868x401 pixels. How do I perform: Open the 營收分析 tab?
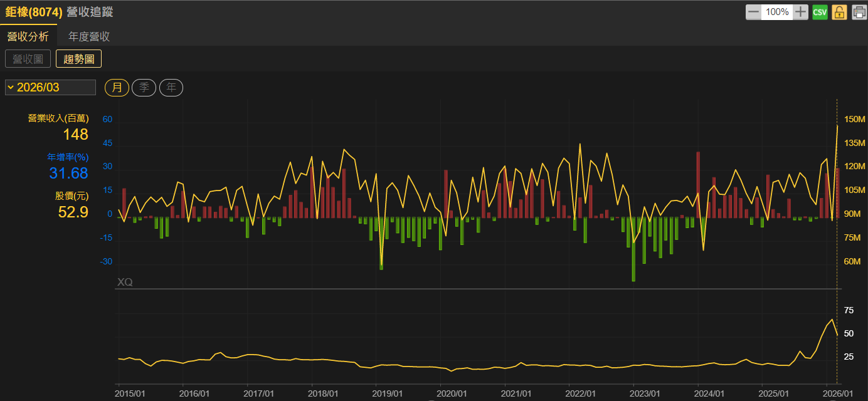point(28,36)
